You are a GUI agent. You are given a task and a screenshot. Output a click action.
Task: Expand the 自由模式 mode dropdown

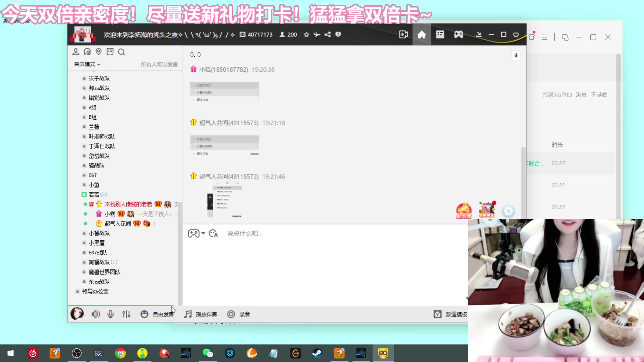point(87,64)
